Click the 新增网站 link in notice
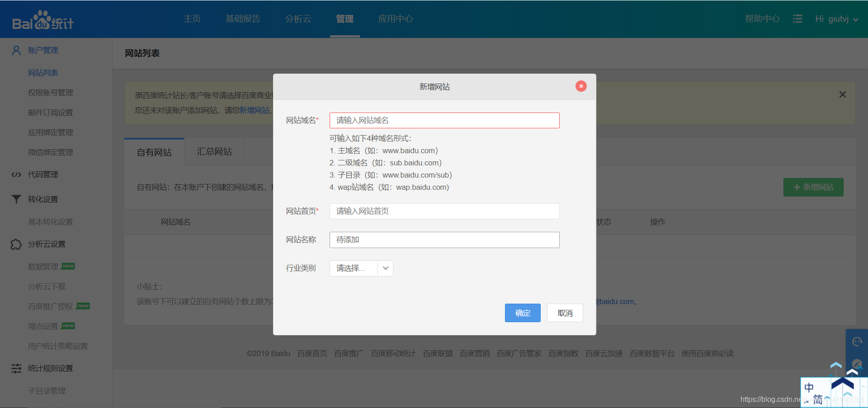The width and height of the screenshot is (868, 408). click(x=254, y=110)
